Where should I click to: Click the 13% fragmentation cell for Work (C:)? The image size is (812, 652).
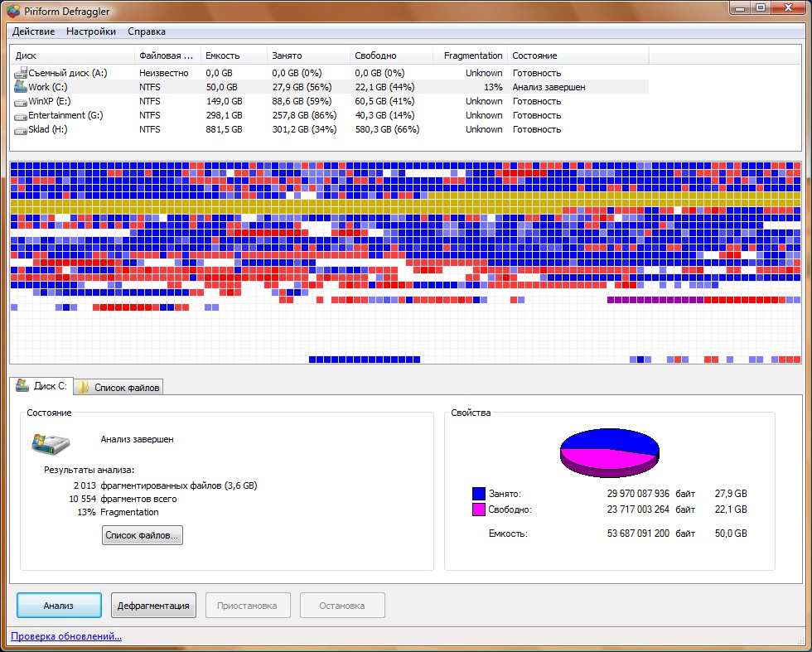tap(493, 87)
